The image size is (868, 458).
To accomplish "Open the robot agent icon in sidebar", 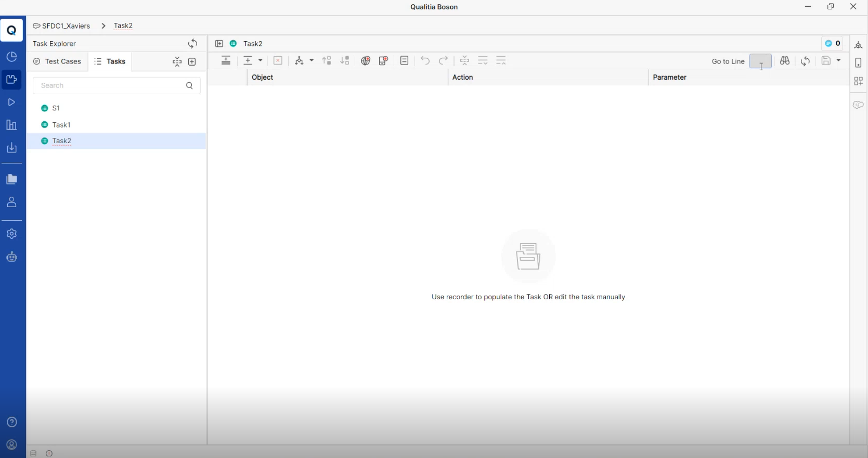I will tap(11, 257).
